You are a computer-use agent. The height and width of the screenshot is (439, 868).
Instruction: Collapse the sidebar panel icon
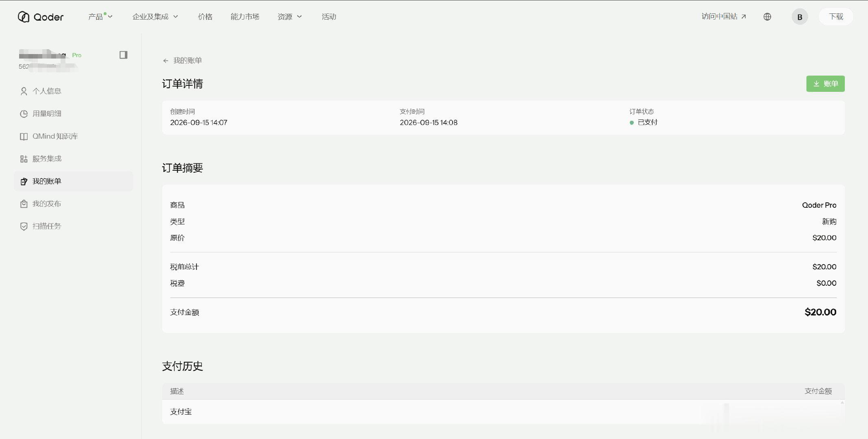tap(124, 55)
